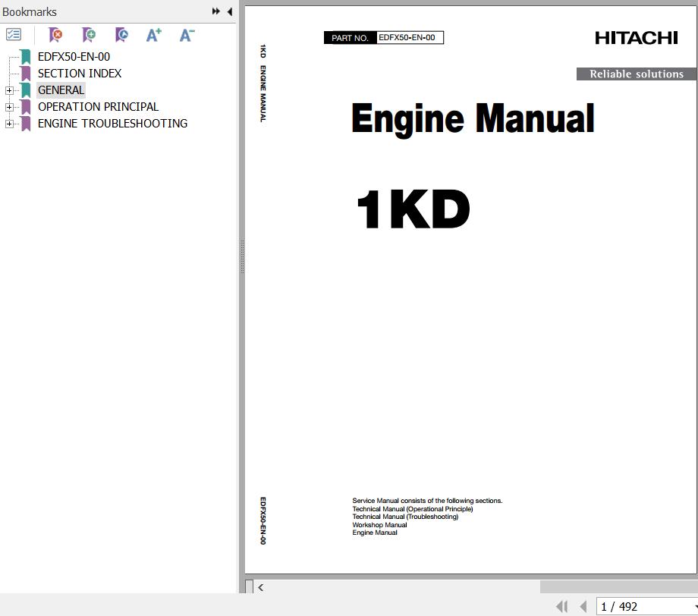
Task: Click the panel splitter grip handle
Action: tap(242, 256)
